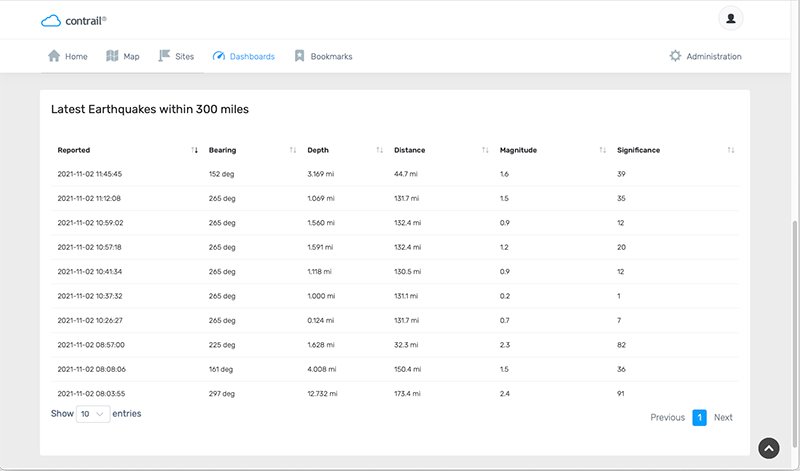This screenshot has height=471, width=800.
Task: Click the Administration gear icon
Action: click(675, 56)
